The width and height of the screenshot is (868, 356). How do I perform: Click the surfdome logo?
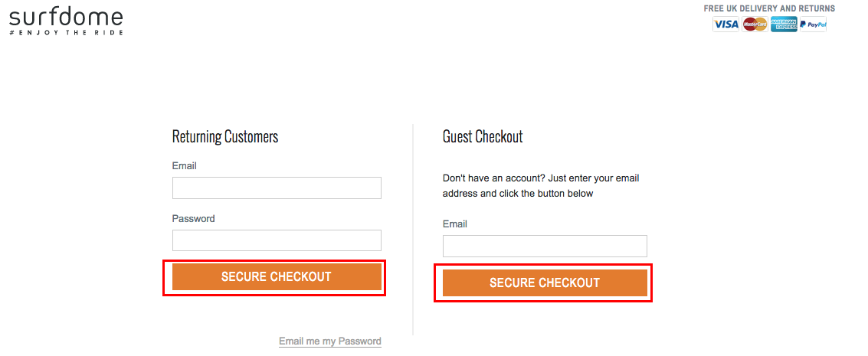tap(66, 21)
